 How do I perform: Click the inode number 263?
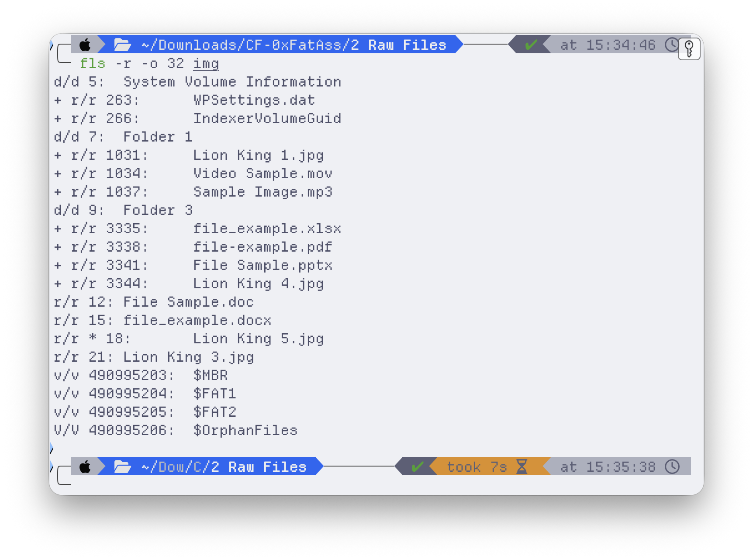pos(118,100)
